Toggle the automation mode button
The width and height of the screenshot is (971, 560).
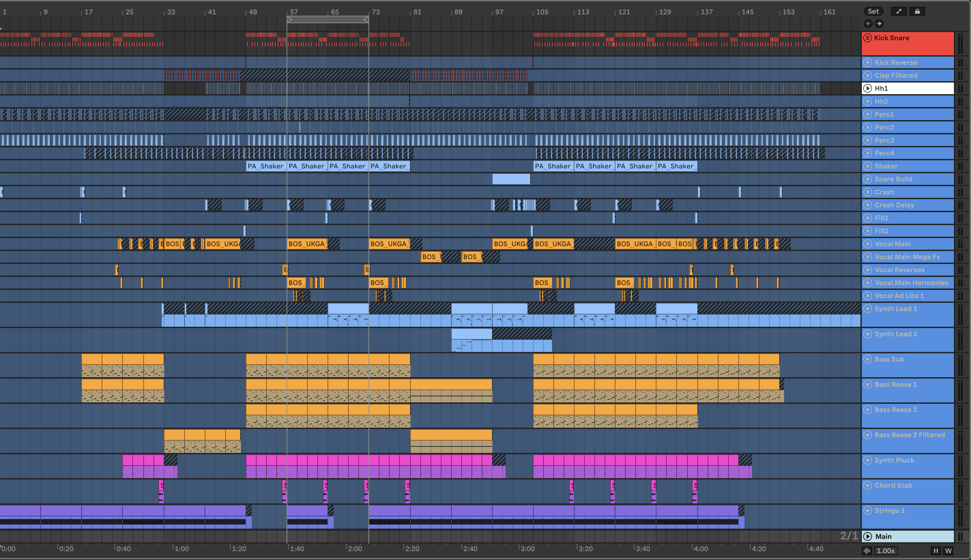[x=899, y=12]
